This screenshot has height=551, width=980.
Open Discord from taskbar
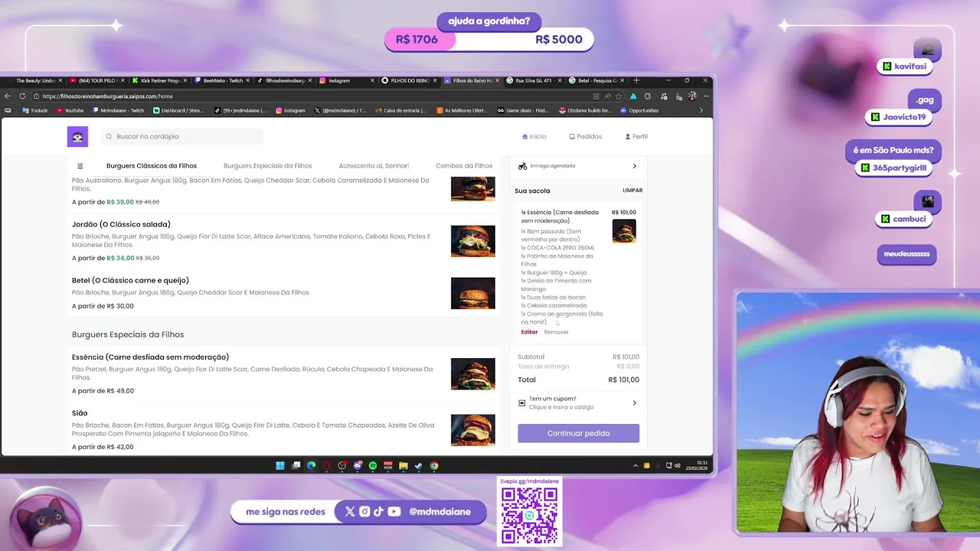358,465
